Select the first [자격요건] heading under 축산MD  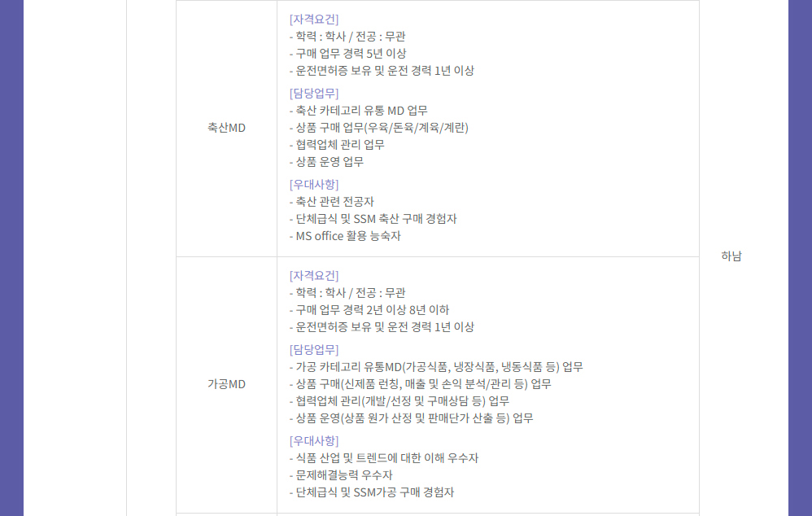pos(314,20)
